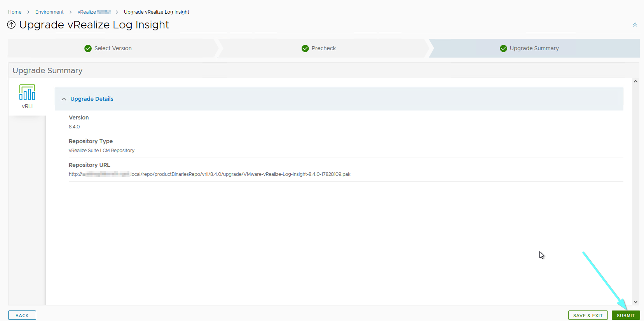The image size is (644, 321).
Task: Click the scrollbar up arrow
Action: 635,81
